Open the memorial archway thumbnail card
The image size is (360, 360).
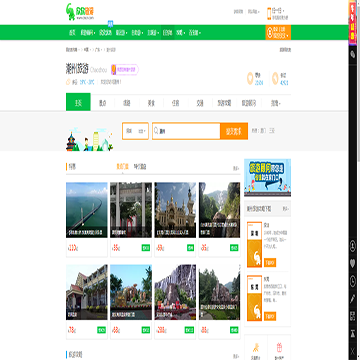point(131,210)
